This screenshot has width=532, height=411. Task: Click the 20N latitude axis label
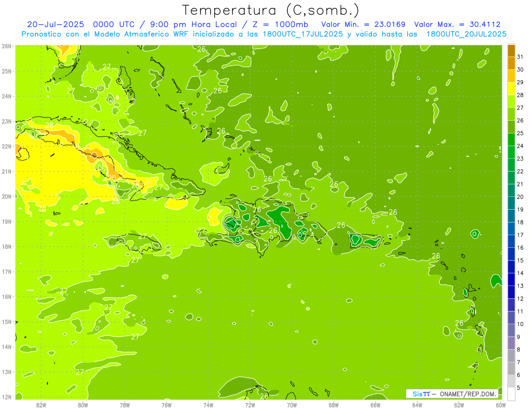pyautogui.click(x=7, y=196)
